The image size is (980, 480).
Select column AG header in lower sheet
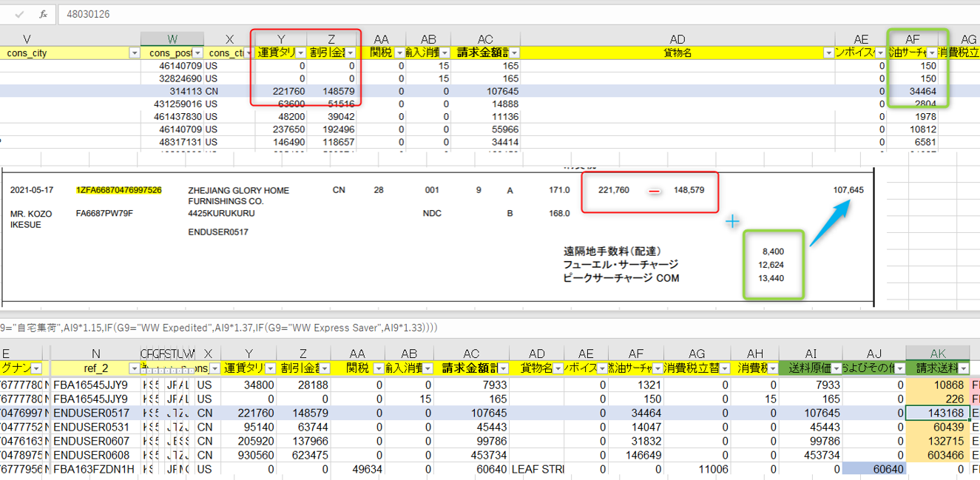pyautogui.click(x=697, y=354)
